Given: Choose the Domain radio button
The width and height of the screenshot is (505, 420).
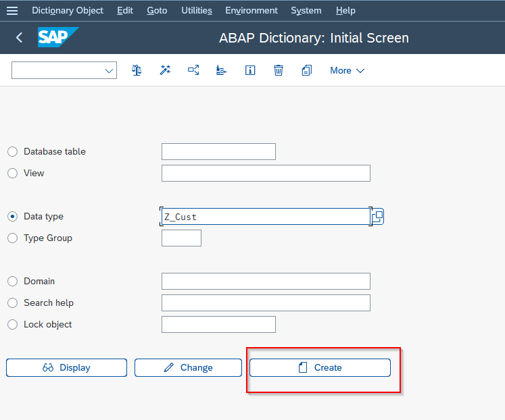Looking at the screenshot, I should pos(12,281).
